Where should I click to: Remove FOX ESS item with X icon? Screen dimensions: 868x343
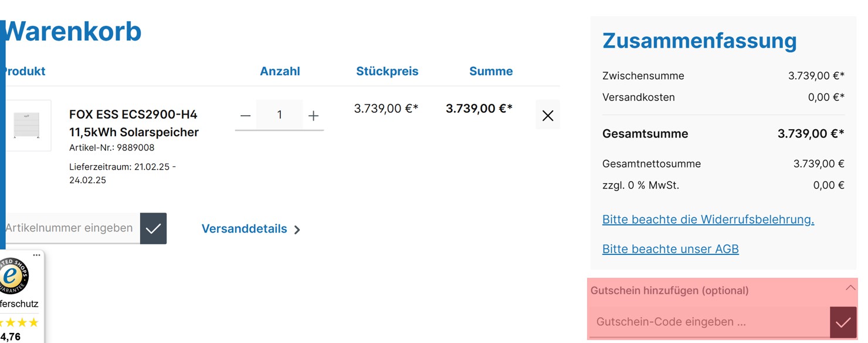coord(548,116)
